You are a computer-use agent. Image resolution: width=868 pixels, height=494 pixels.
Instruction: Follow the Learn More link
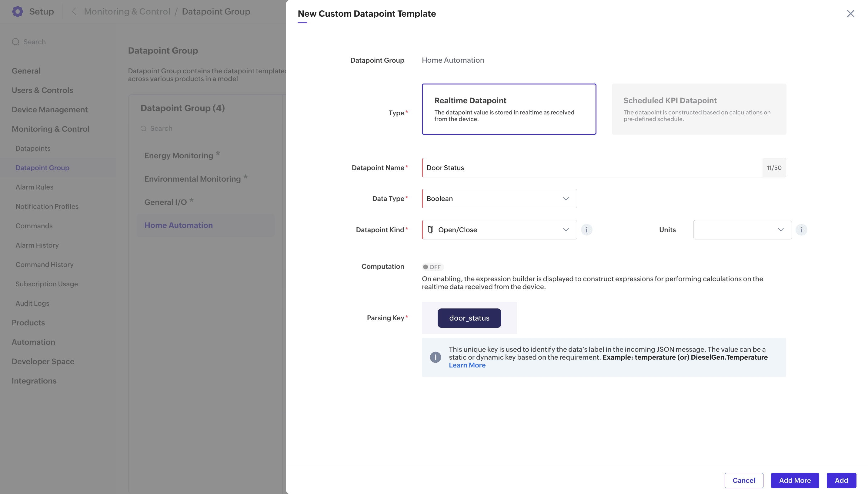coord(467,365)
